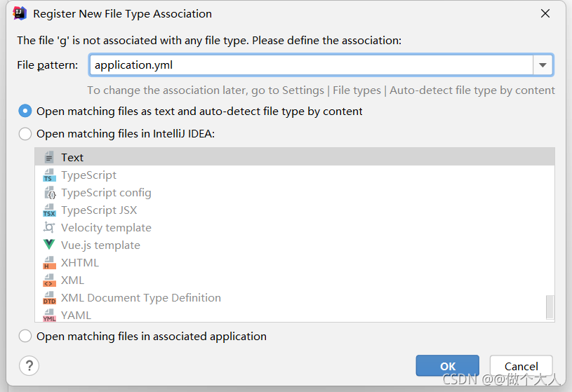Click the Velocity template icon

click(49, 228)
